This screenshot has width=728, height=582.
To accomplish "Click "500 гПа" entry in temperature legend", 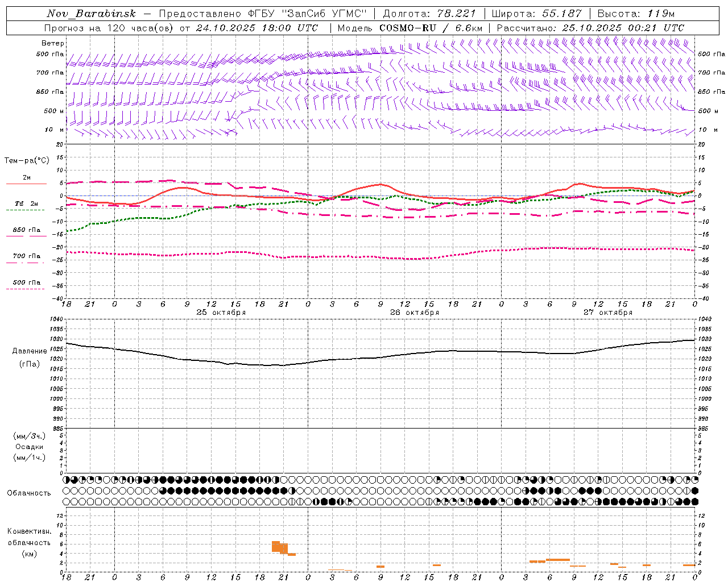I will 26,282.
